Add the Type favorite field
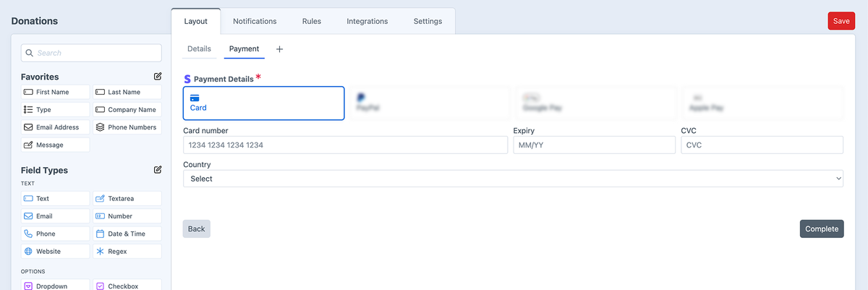The height and width of the screenshot is (290, 868). pyautogui.click(x=56, y=110)
